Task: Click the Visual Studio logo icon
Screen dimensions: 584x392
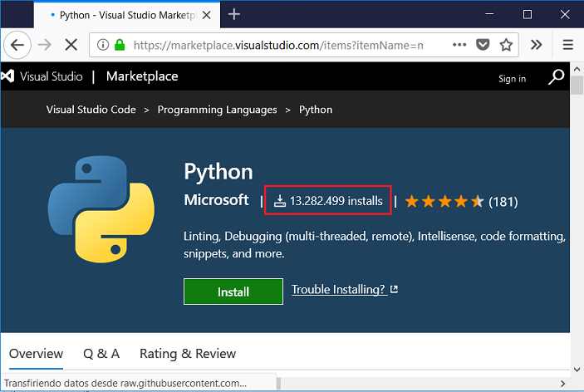Action: (x=7, y=76)
